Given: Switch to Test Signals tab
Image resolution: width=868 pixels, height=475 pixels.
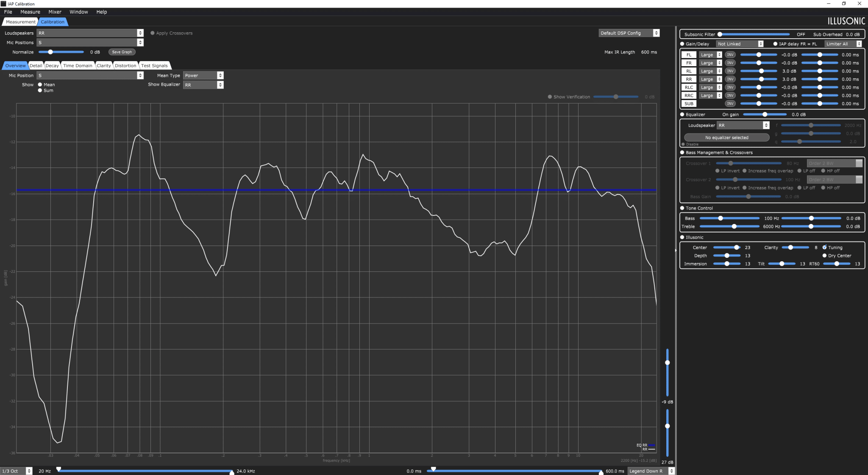Looking at the screenshot, I should (x=154, y=65).
